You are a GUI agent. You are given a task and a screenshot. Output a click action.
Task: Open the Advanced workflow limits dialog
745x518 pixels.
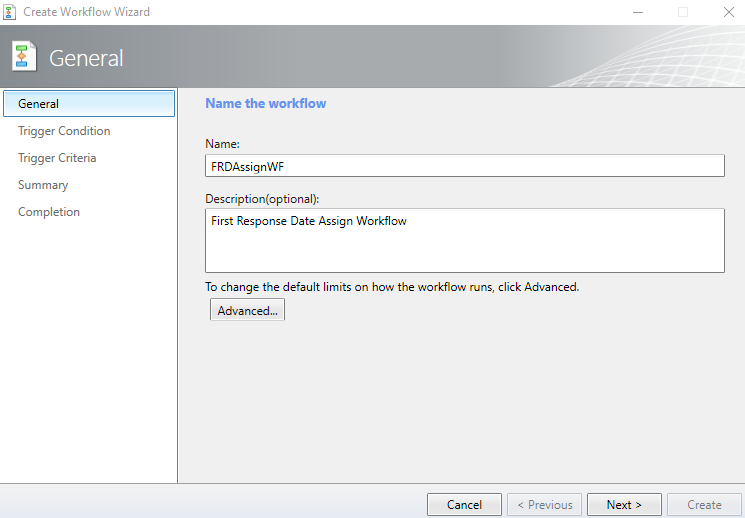point(248,310)
